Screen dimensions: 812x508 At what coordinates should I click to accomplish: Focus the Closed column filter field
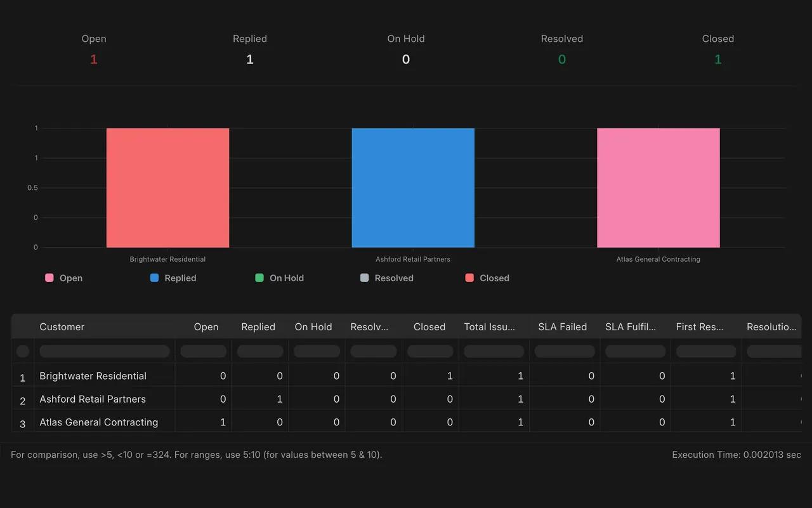coord(431,351)
